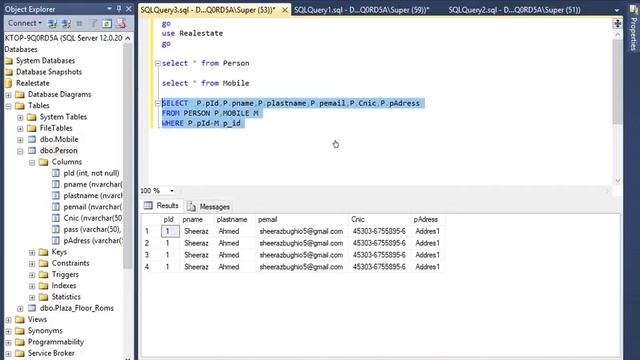The image size is (640, 360).
Task: Select the pname column in tree
Action: [93, 184]
